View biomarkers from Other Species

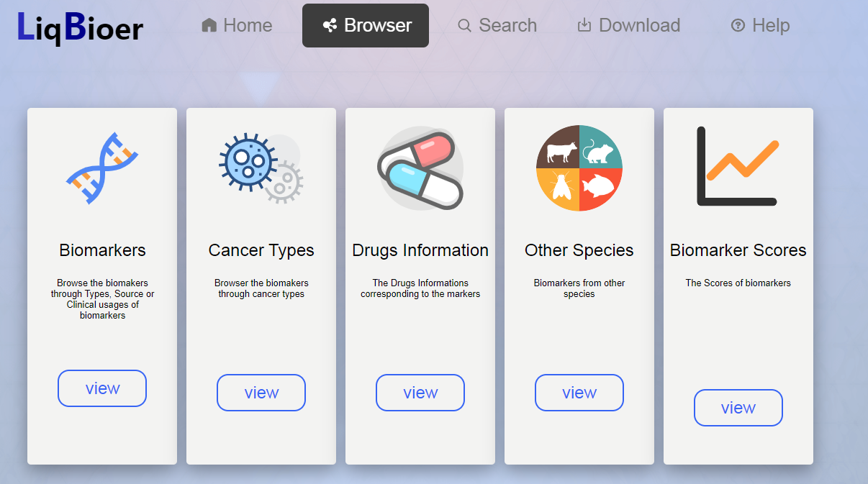[x=579, y=393]
